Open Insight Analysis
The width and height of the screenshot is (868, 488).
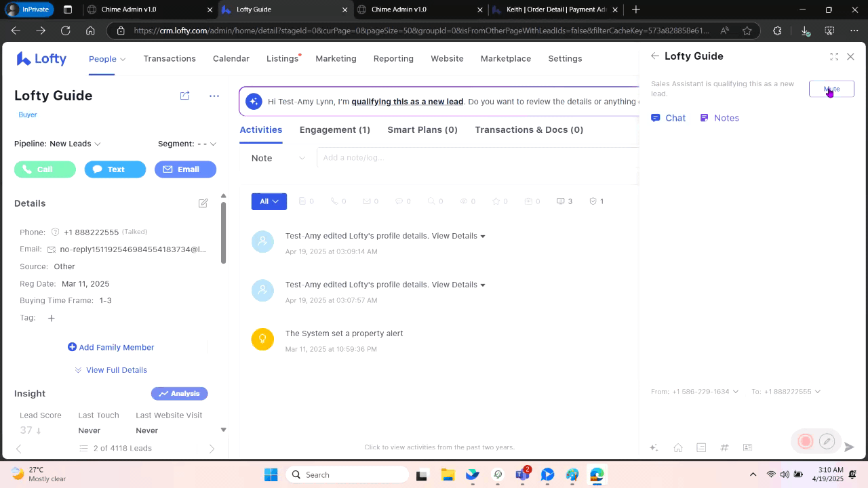(179, 394)
